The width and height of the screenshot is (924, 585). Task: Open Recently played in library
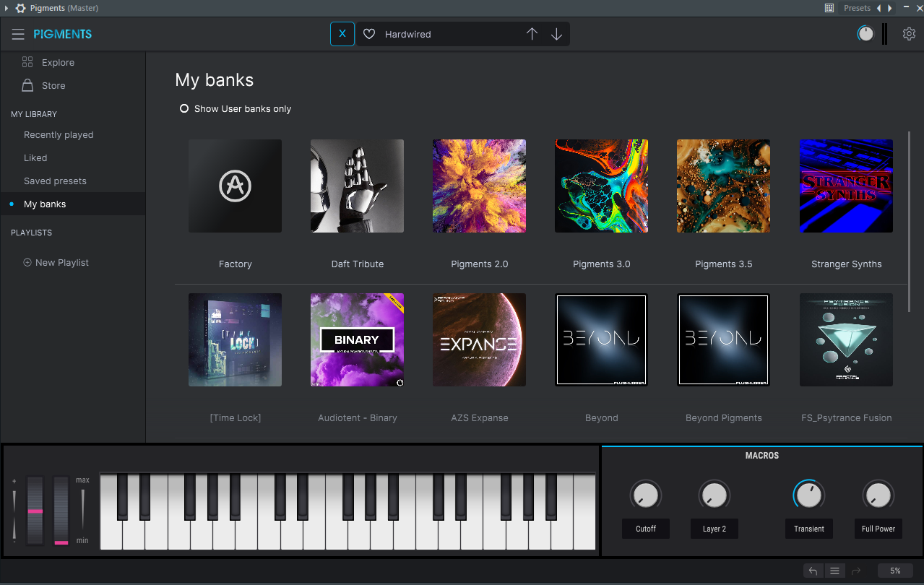pyautogui.click(x=59, y=135)
